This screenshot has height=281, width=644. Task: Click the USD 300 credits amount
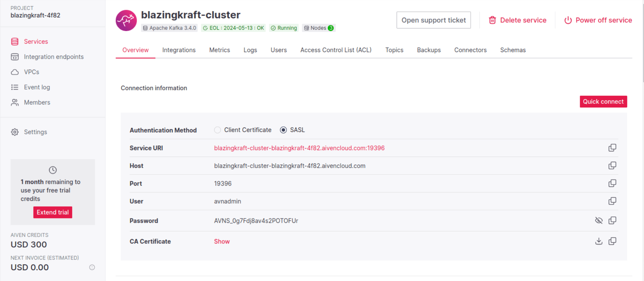coord(29,244)
